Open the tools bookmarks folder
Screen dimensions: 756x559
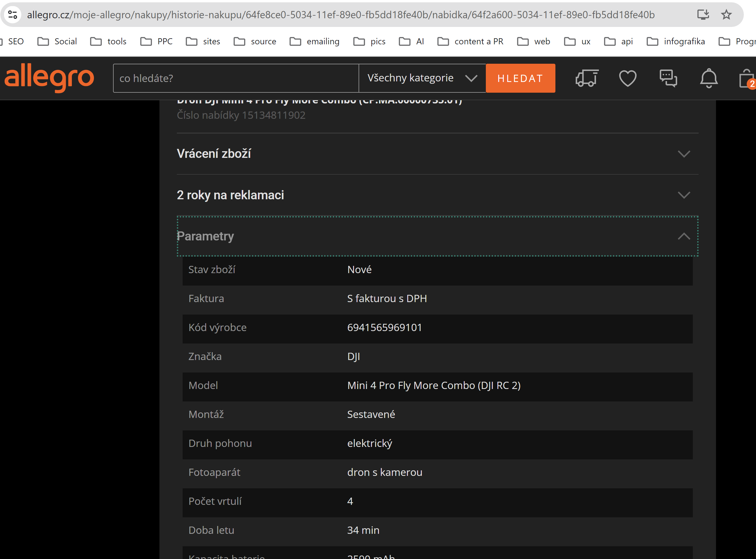(108, 41)
